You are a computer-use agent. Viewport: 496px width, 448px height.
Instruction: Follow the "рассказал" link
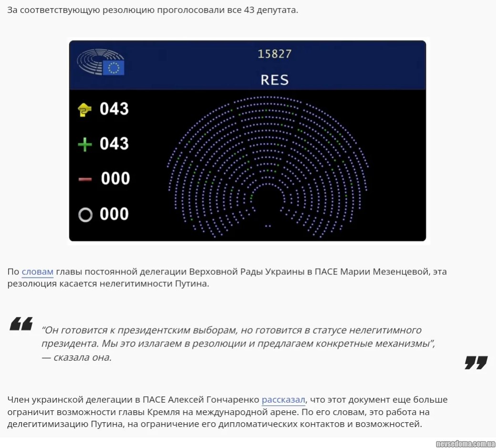283,399
